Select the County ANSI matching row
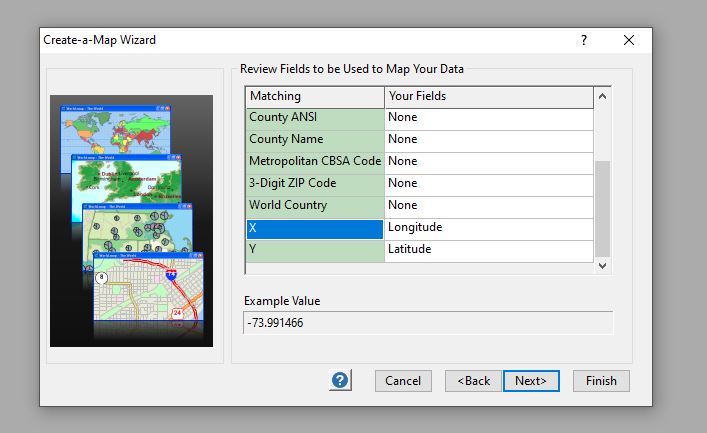This screenshot has width=707, height=433. 315,118
